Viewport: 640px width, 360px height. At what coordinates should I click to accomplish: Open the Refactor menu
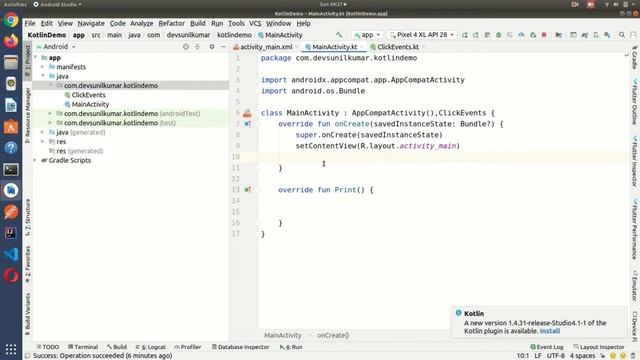[171, 24]
